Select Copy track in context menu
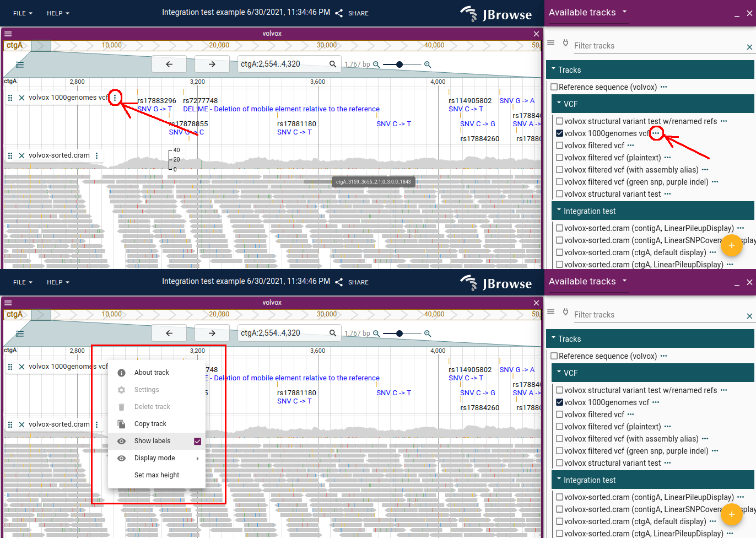The height and width of the screenshot is (538, 756). tap(156, 424)
